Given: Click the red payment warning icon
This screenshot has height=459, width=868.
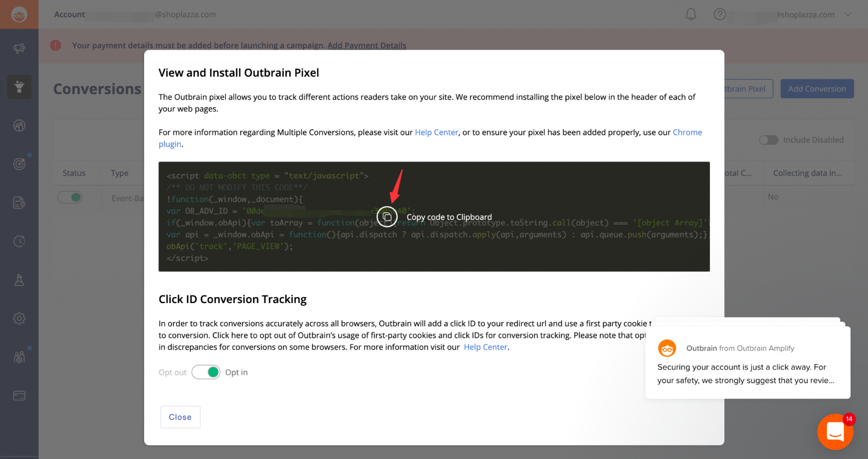Looking at the screenshot, I should pyautogui.click(x=55, y=45).
